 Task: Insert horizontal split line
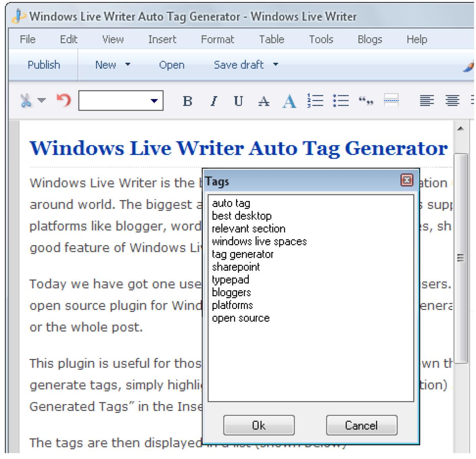pyautogui.click(x=391, y=101)
